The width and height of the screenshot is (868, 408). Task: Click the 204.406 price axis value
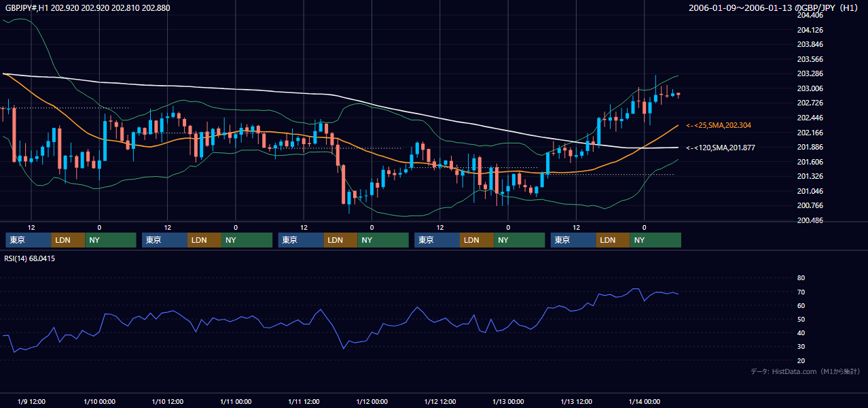click(x=810, y=16)
